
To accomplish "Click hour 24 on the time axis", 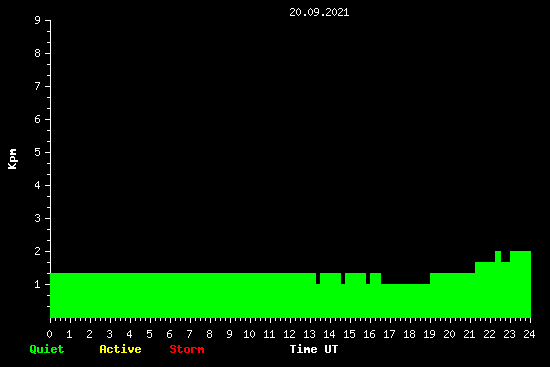I will (x=529, y=334).
